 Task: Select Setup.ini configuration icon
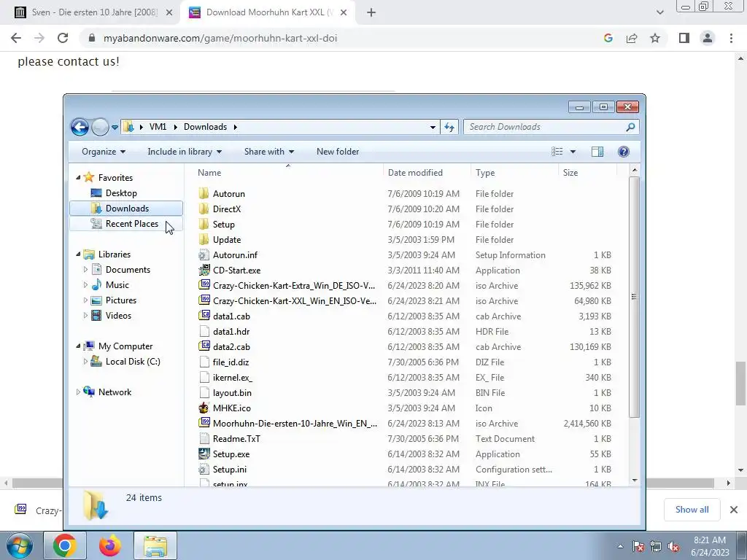point(204,469)
